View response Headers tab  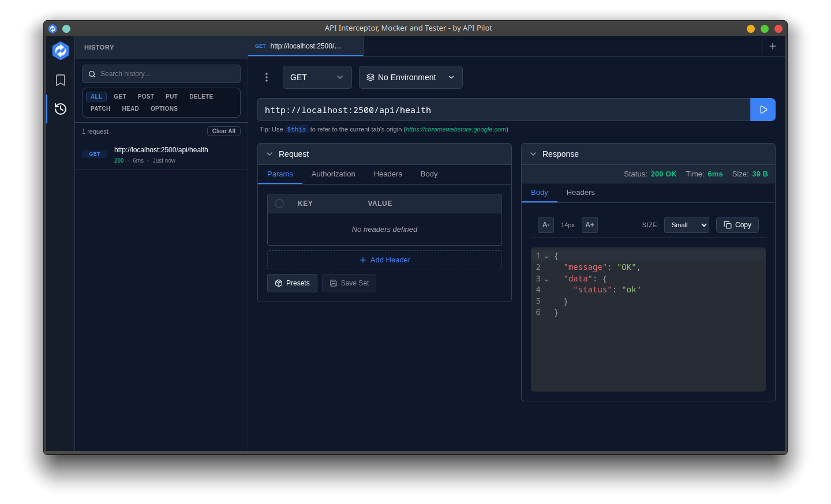[580, 193]
